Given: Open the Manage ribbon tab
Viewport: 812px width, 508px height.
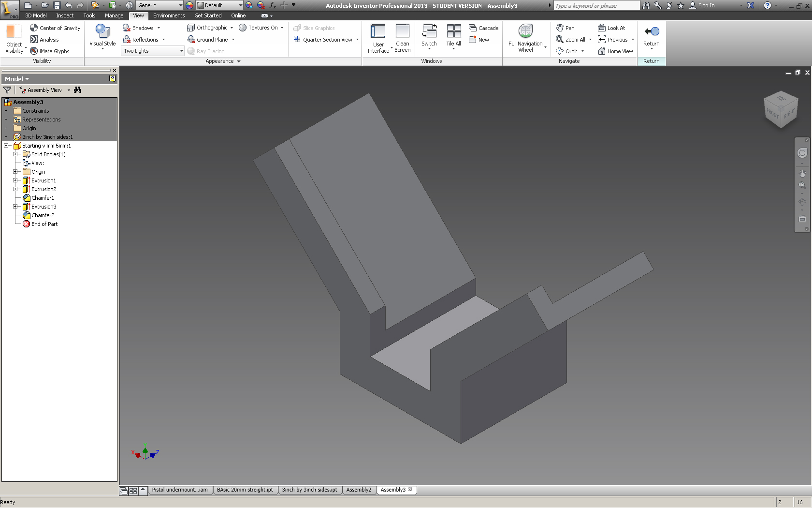Looking at the screenshot, I should point(114,15).
